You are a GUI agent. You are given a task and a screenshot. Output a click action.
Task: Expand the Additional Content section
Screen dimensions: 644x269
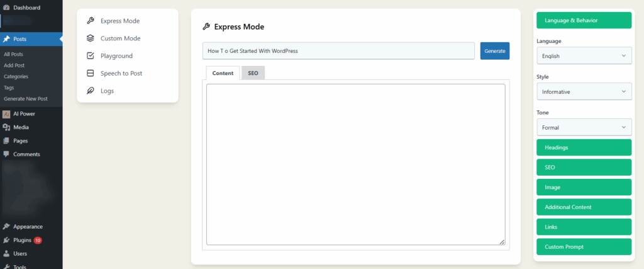584,207
